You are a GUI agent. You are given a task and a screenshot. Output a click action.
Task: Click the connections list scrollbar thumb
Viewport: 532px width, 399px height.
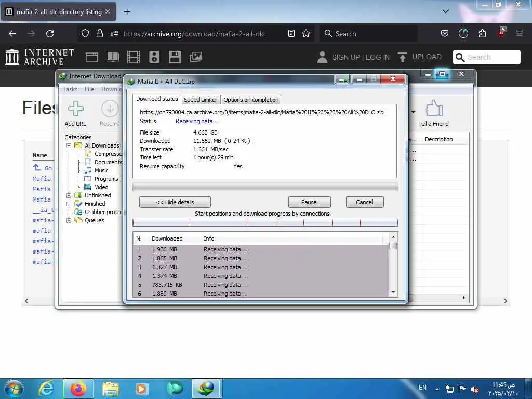[393, 245]
